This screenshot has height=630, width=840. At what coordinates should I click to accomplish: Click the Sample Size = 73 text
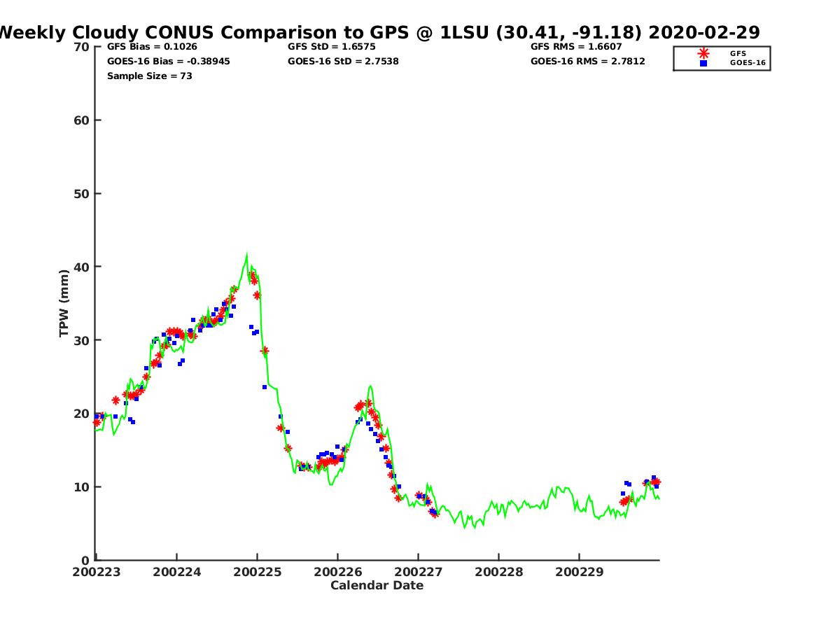[x=150, y=76]
